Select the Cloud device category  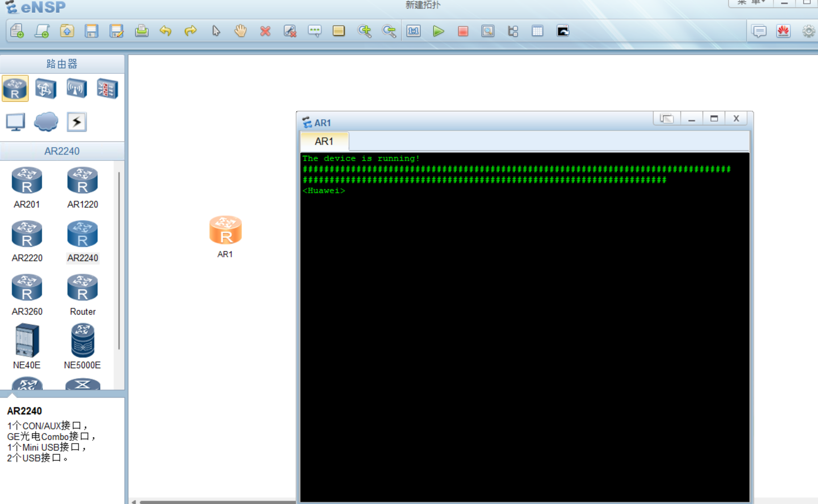click(46, 122)
